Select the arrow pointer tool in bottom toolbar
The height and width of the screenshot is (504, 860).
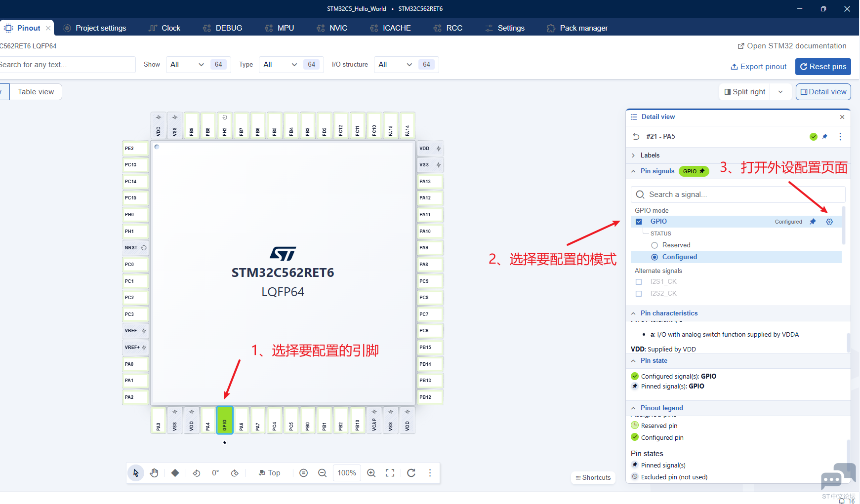[x=136, y=473]
